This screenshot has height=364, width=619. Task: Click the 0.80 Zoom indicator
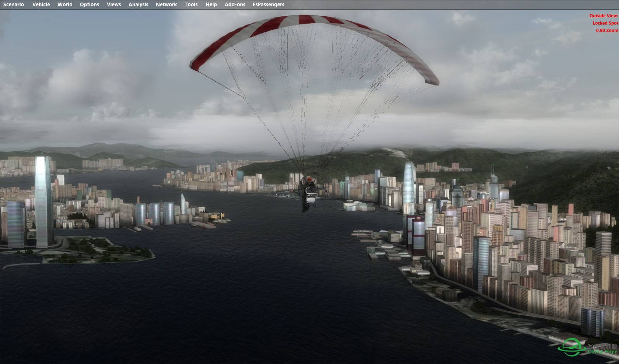(x=607, y=31)
